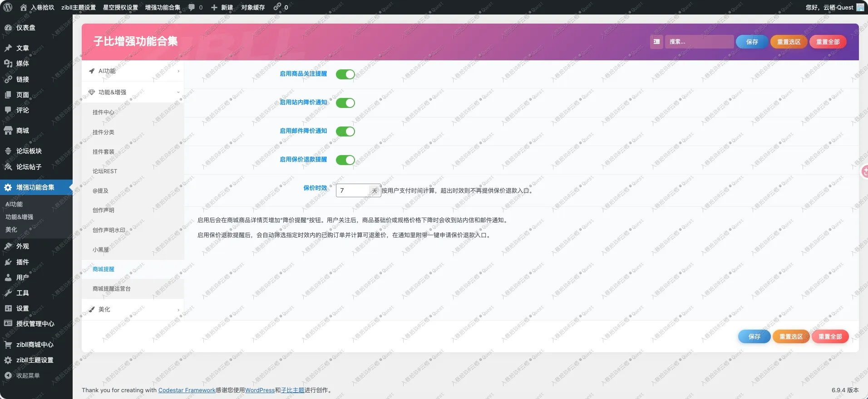868x399 pixels.
Task: Click the 增强功能合集 gear icon
Action: click(8, 187)
